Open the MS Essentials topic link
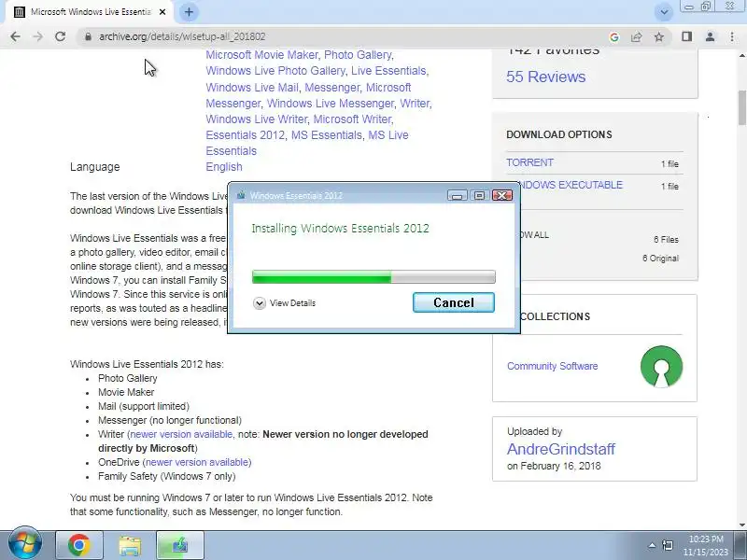 coord(326,135)
